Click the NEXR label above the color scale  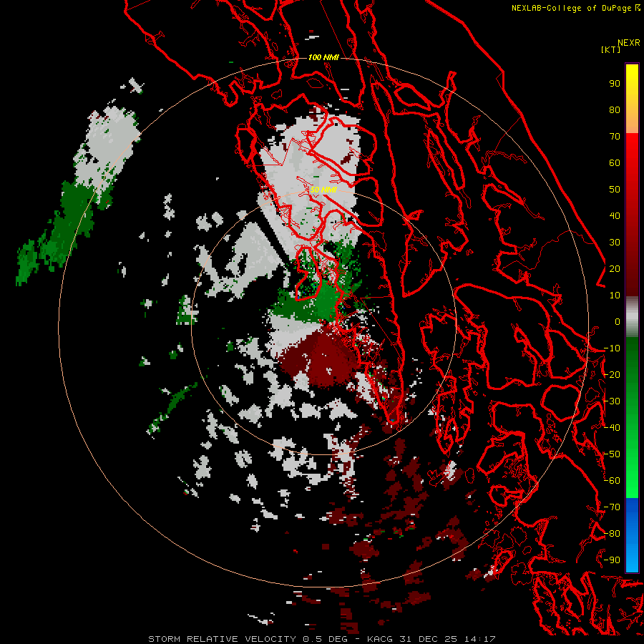pos(629,43)
